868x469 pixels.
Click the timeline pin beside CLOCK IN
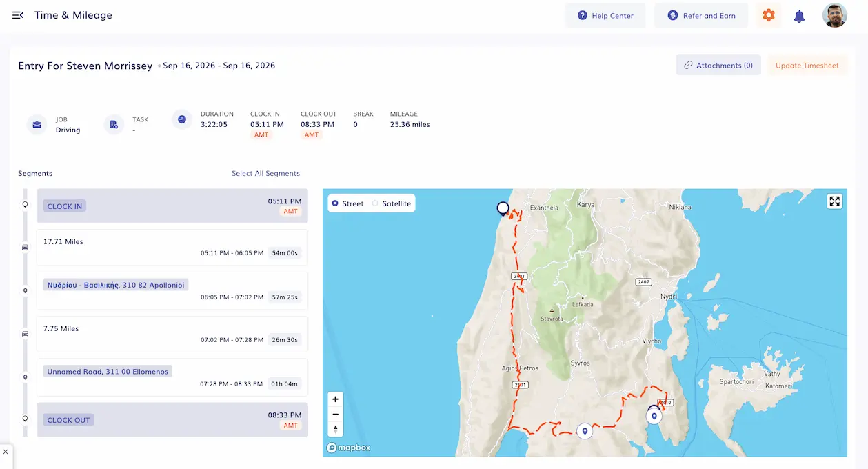click(26, 205)
